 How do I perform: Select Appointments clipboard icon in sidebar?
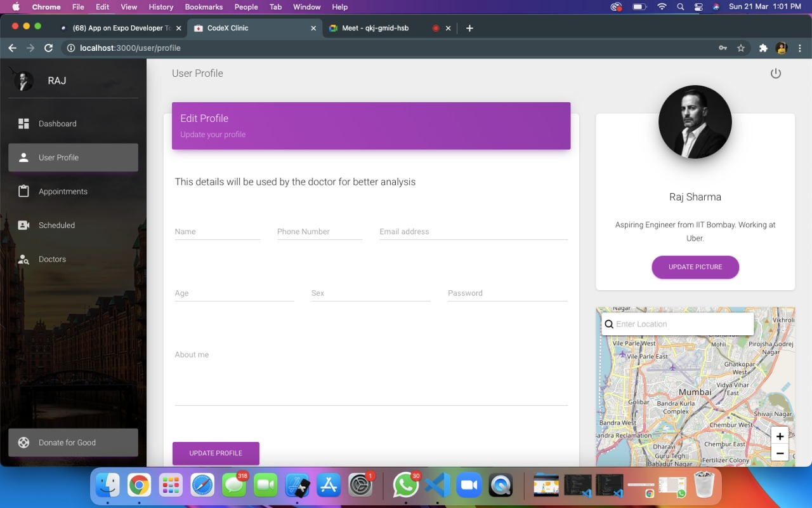23,191
